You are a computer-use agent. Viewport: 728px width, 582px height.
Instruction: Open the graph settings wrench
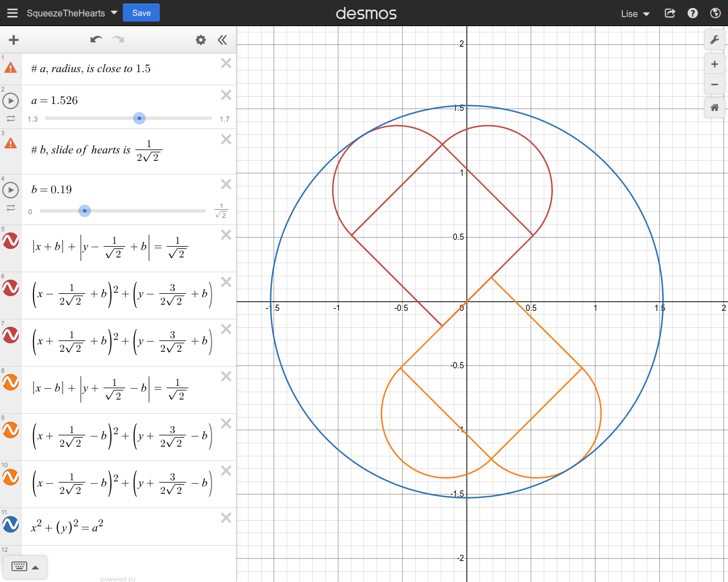(714, 40)
